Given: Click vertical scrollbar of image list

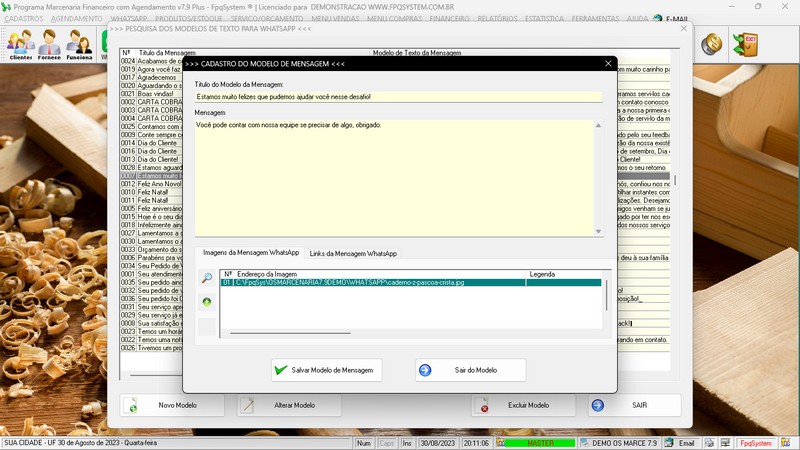Looking at the screenshot, I should (606, 295).
